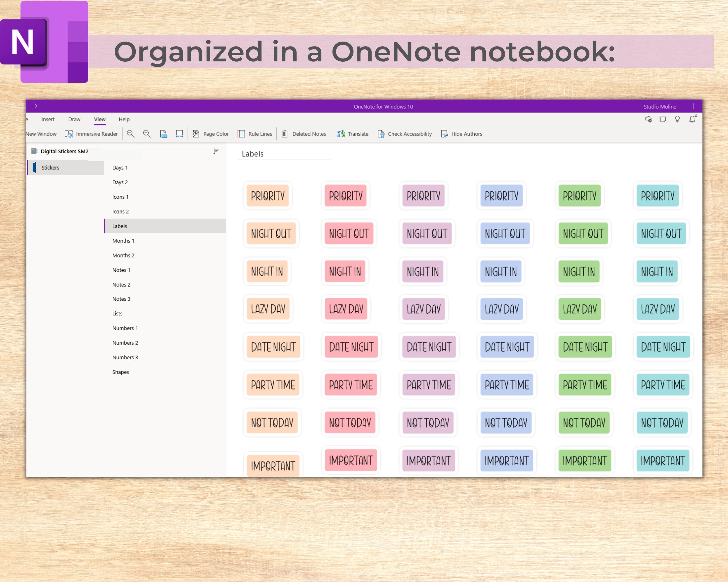The height and width of the screenshot is (582, 728).
Task: Open the Digital Stickers SM2 notebook dropdown
Action: click(x=64, y=151)
